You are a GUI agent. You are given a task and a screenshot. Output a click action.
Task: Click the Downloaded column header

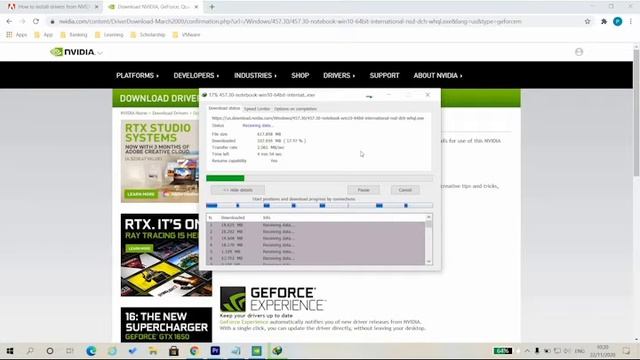(x=233, y=218)
